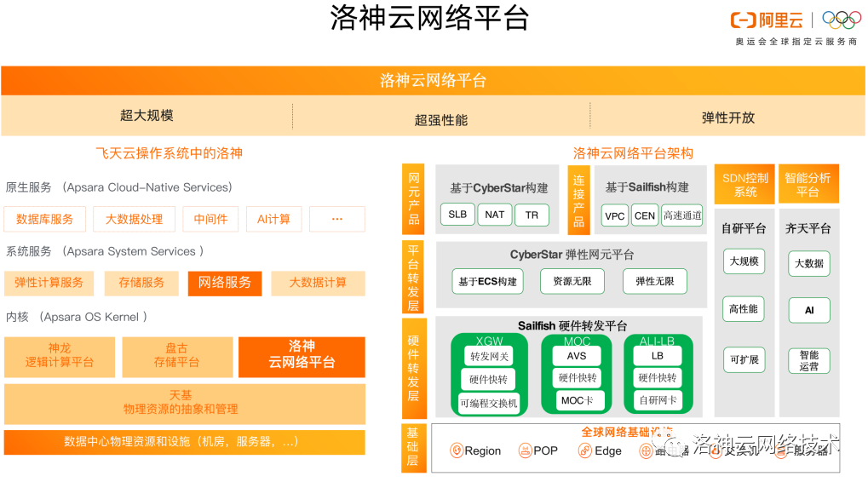The height and width of the screenshot is (482, 868).
Task: Select the CEN box
Action: [645, 215]
